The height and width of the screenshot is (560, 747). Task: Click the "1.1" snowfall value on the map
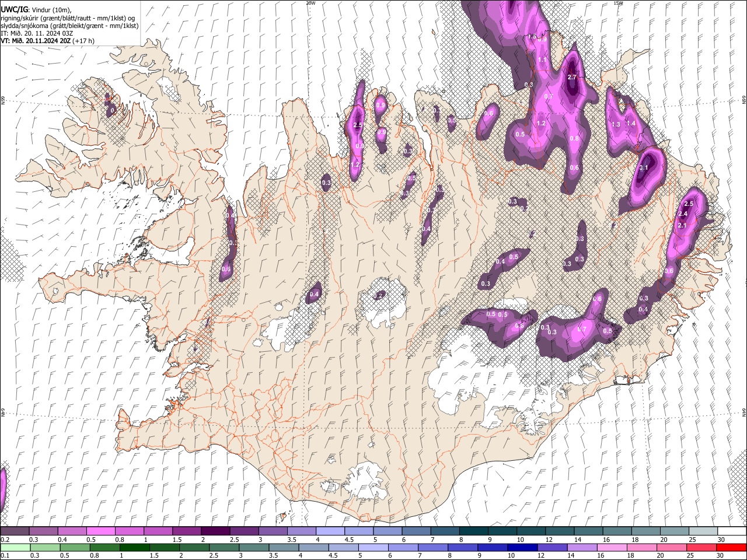point(542,60)
